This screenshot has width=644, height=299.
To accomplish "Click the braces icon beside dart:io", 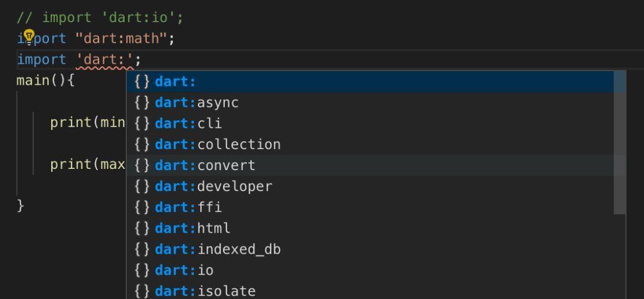I will coord(142,270).
